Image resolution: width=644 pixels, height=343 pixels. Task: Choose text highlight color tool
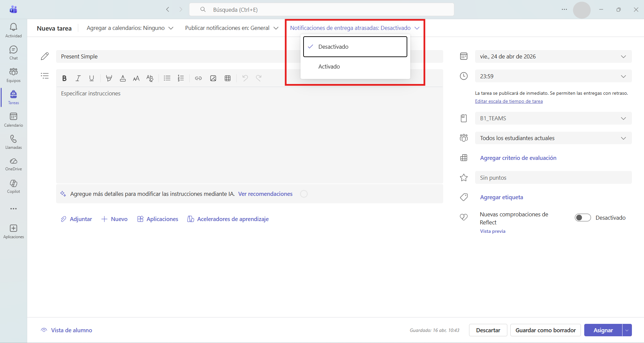109,78
